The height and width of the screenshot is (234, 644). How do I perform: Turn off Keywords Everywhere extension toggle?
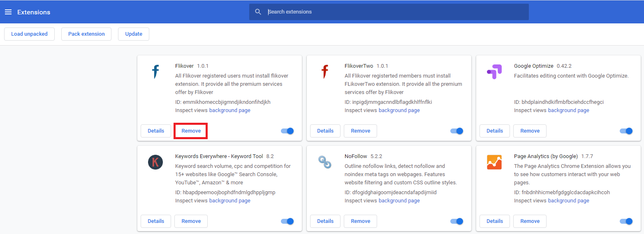(287, 221)
